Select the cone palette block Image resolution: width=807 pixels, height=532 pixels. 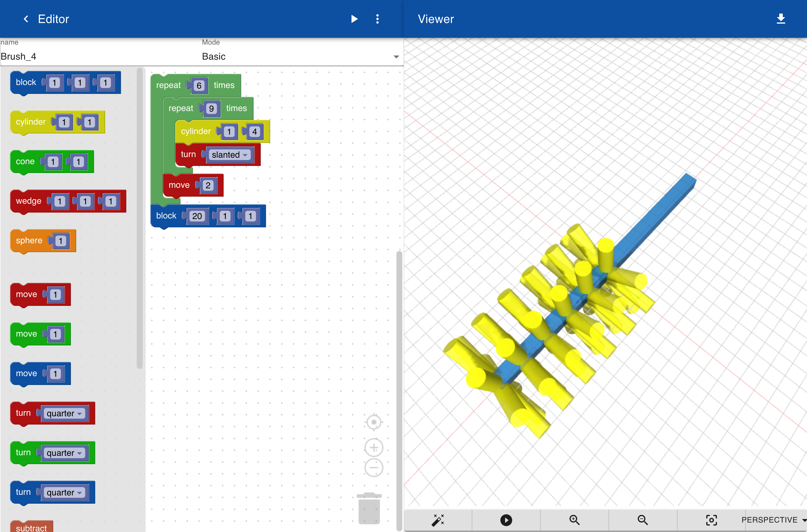[25, 161]
